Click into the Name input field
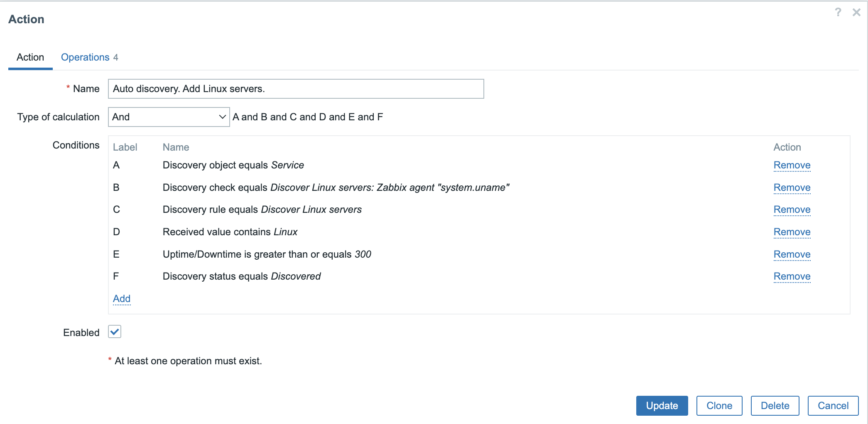Image resolution: width=868 pixels, height=424 pixels. (x=296, y=89)
